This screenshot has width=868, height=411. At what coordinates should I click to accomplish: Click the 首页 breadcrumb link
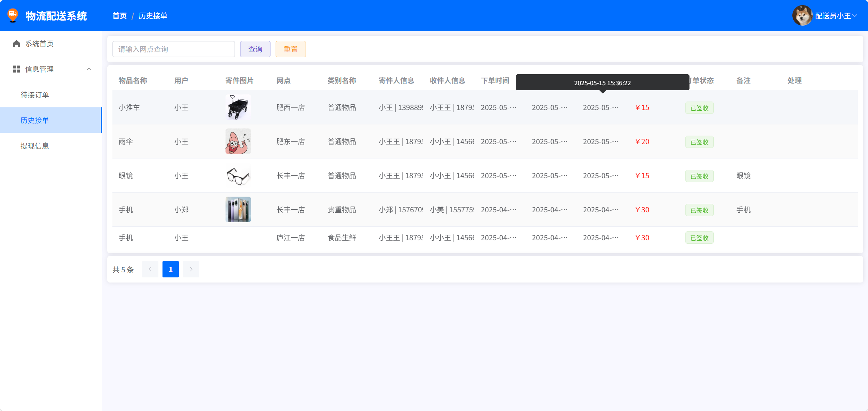point(120,16)
